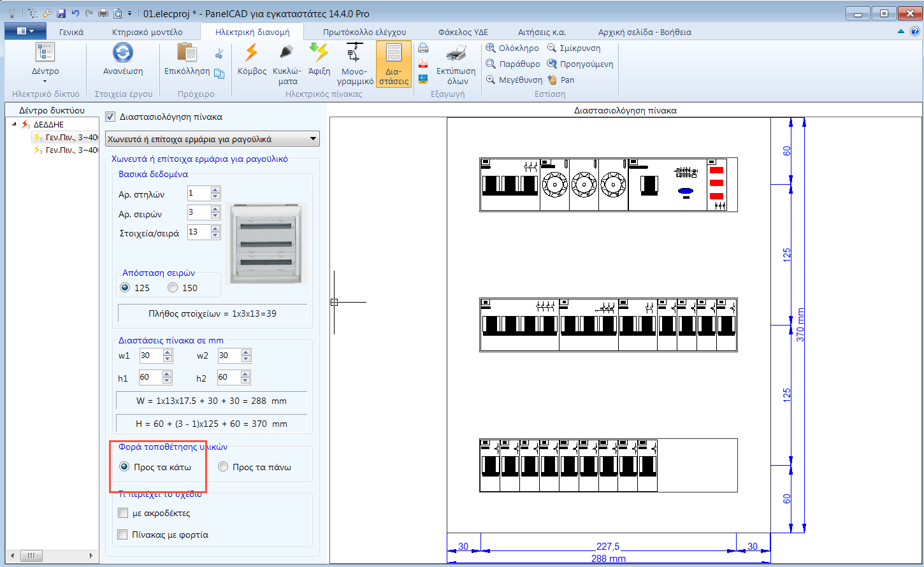Open the cabinet type dropdown list
This screenshot has height=567, width=924.
[313, 139]
